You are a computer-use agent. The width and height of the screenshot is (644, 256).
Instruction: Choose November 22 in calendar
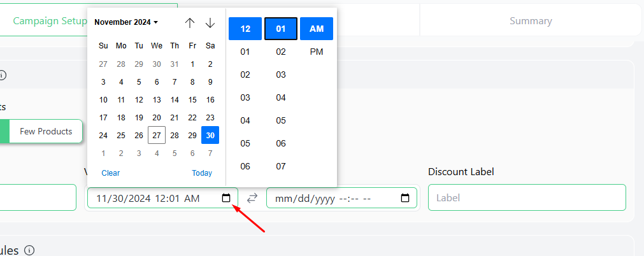click(192, 118)
